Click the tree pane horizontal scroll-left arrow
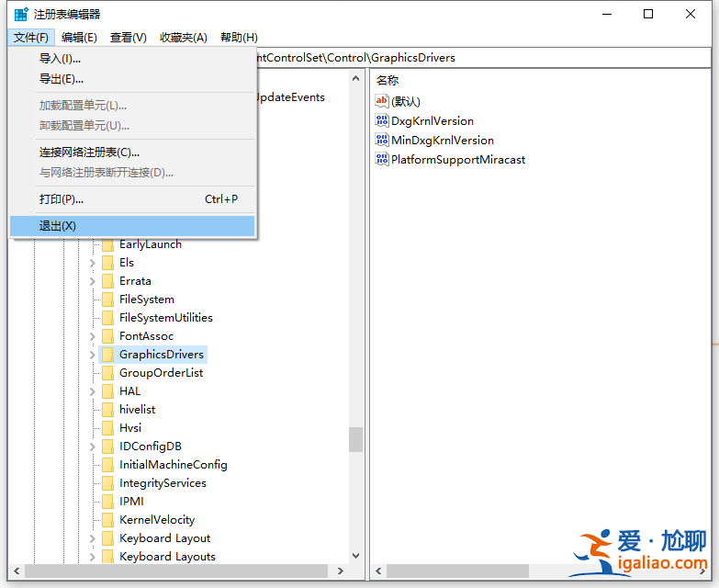719x588 pixels. pos(17,571)
